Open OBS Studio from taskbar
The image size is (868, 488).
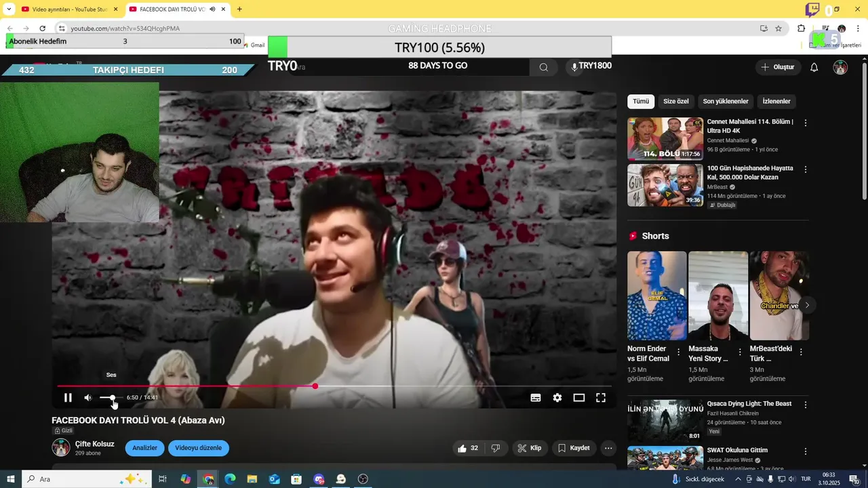click(x=363, y=479)
